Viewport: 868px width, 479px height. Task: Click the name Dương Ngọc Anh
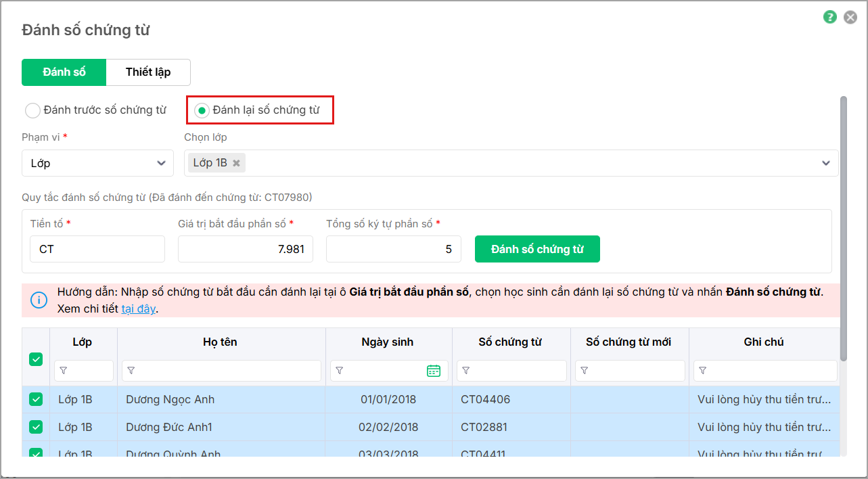[x=170, y=400]
